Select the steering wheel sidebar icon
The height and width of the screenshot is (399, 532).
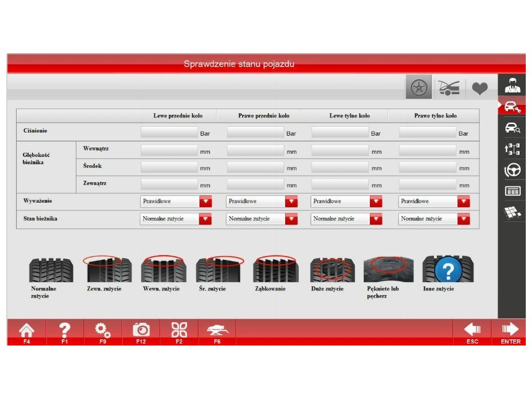click(x=512, y=170)
